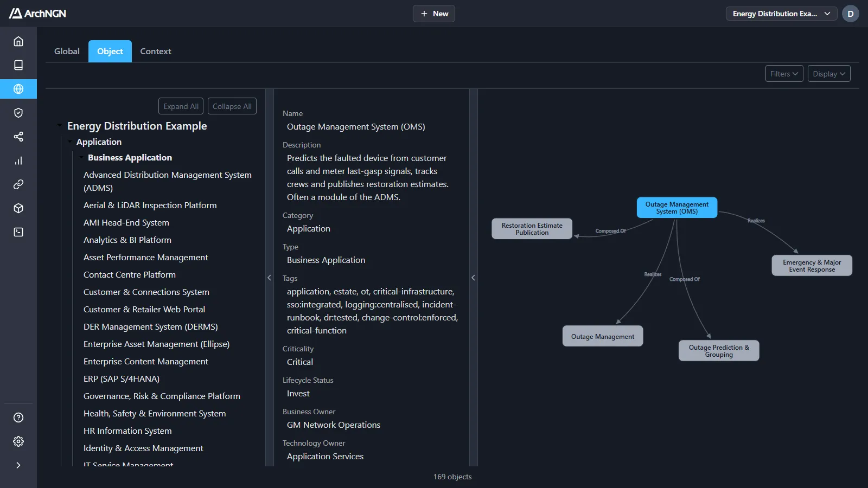Viewport: 868px width, 488px height.
Task: Click the Collapse All button
Action: coord(232,106)
